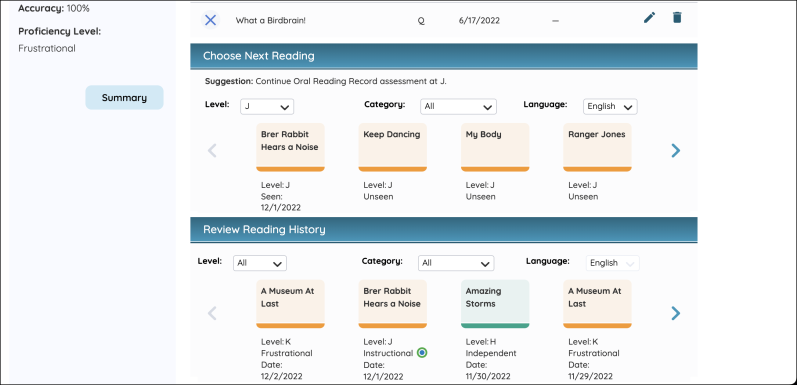Open Language dropdown in Choose Next Reading
The height and width of the screenshot is (385, 797).
[x=610, y=106]
